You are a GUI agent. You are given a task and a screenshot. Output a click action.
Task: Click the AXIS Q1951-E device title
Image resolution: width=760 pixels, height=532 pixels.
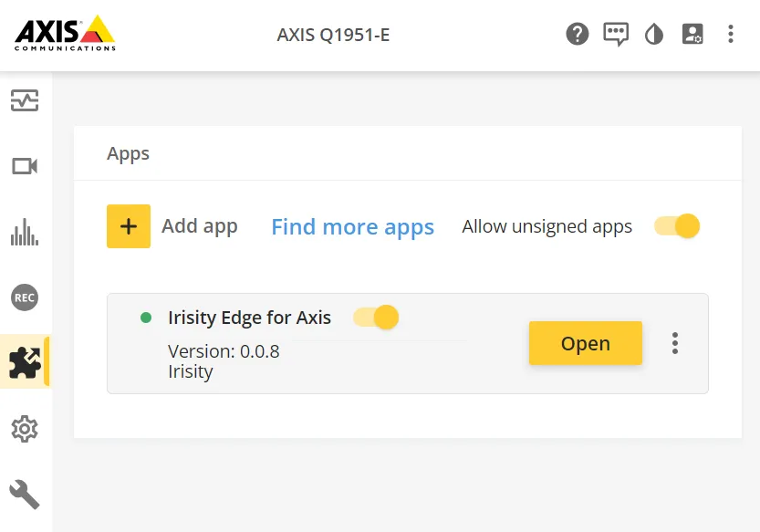coord(333,35)
